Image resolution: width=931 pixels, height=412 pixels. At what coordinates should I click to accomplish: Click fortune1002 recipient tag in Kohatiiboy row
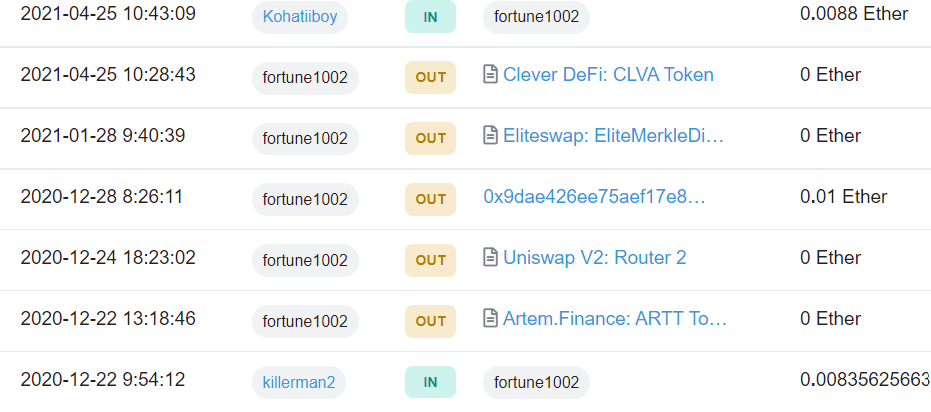pyautogui.click(x=536, y=17)
